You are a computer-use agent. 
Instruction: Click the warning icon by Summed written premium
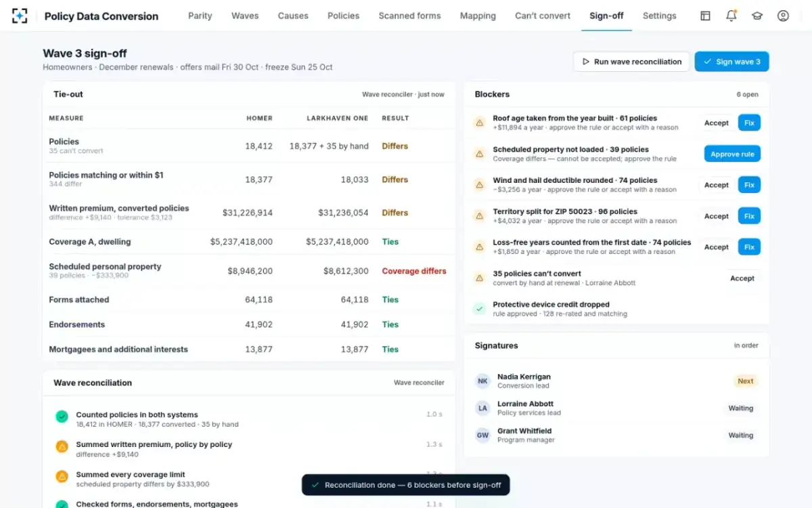click(62, 446)
